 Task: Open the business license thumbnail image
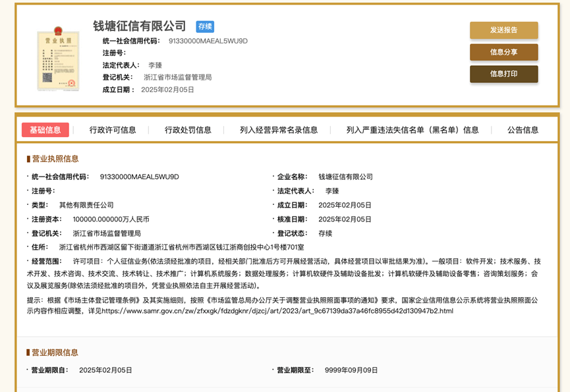(x=58, y=59)
